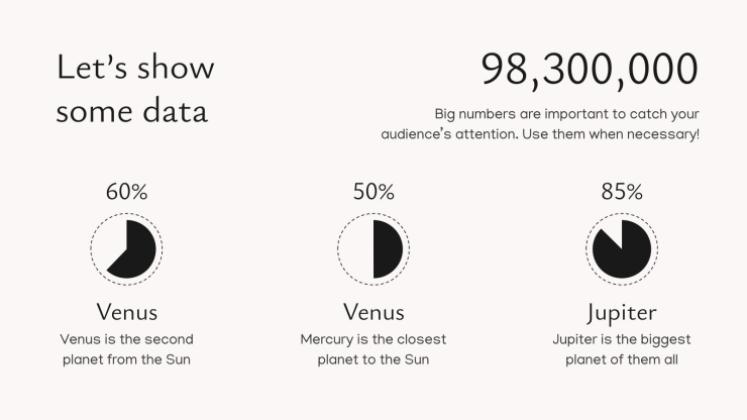Click the Venus heading under the 50% chart
Viewport: 747px width, 420px height.
coord(373,311)
